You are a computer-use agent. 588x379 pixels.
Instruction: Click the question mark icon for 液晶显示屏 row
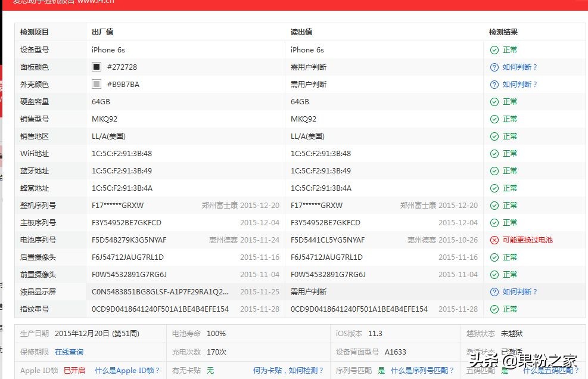pos(494,292)
